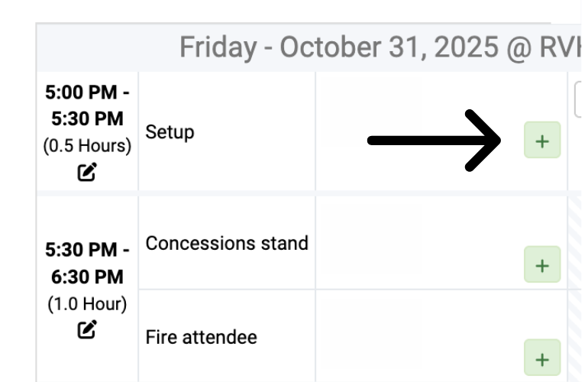Click the green plus button for Setup

(x=542, y=141)
